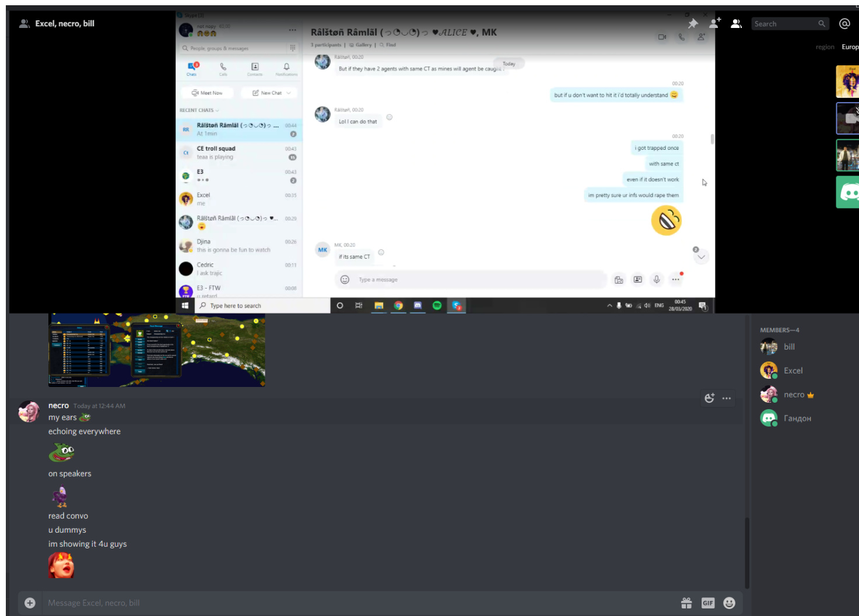Open the E3 Skype chat
The width and height of the screenshot is (859, 616).
[239, 176]
